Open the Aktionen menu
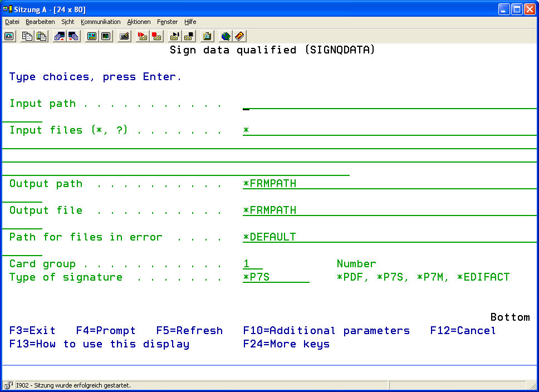 tap(139, 22)
